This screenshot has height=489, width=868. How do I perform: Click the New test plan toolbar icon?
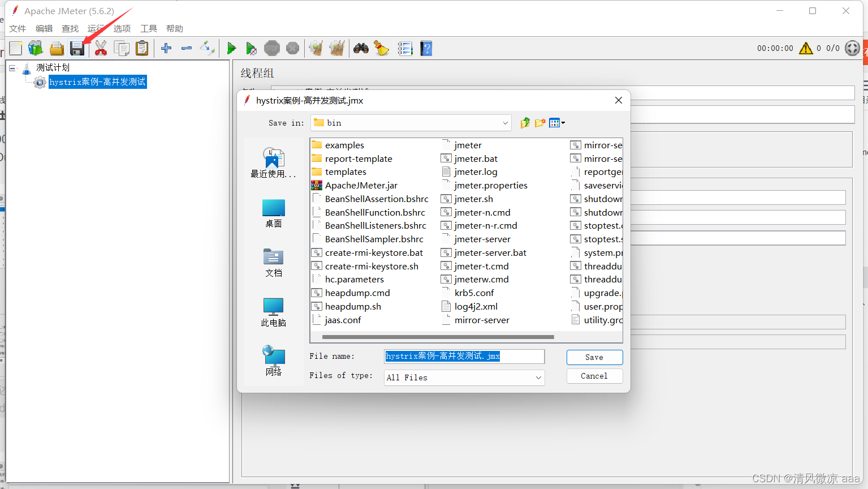click(x=16, y=48)
